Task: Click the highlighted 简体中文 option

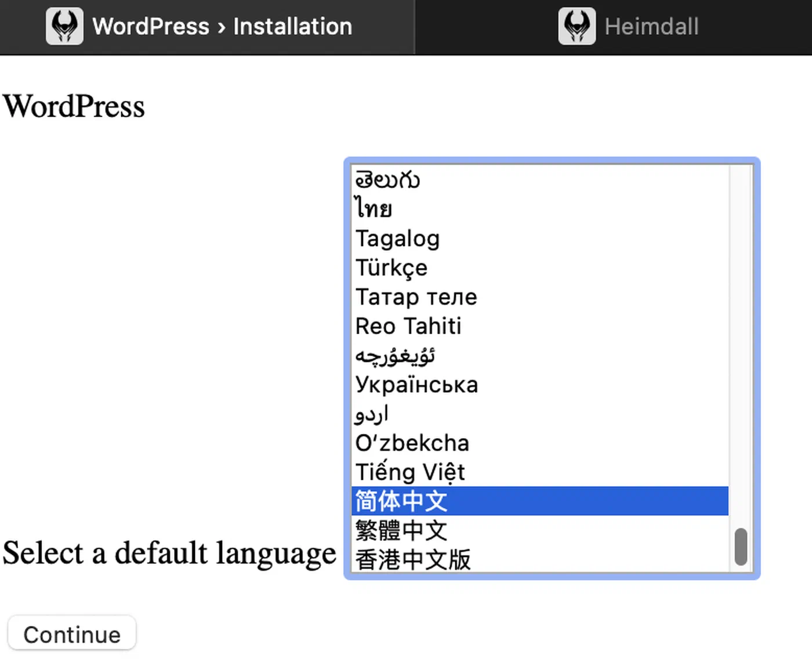Action: (x=540, y=501)
